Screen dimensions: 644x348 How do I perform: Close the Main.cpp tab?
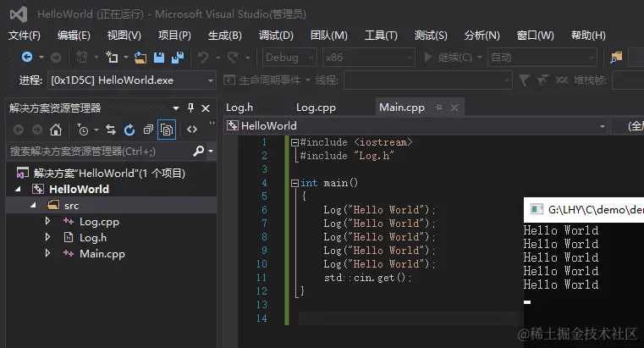[x=454, y=108]
